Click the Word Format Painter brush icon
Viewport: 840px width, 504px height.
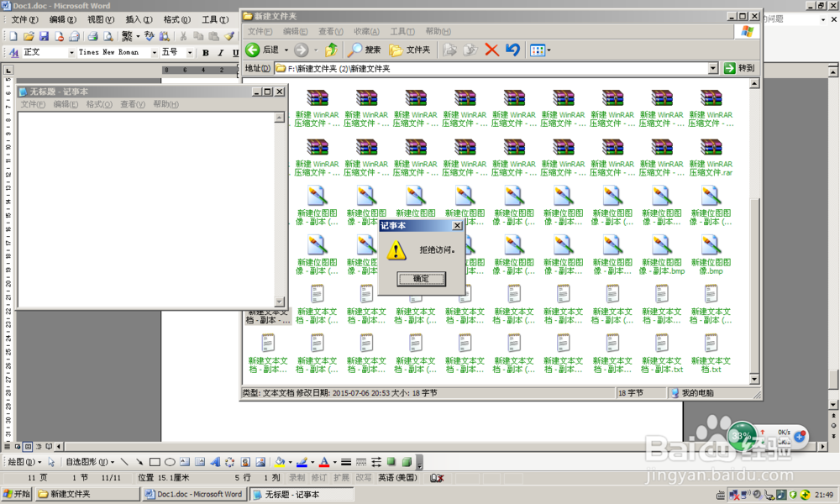pos(228,36)
